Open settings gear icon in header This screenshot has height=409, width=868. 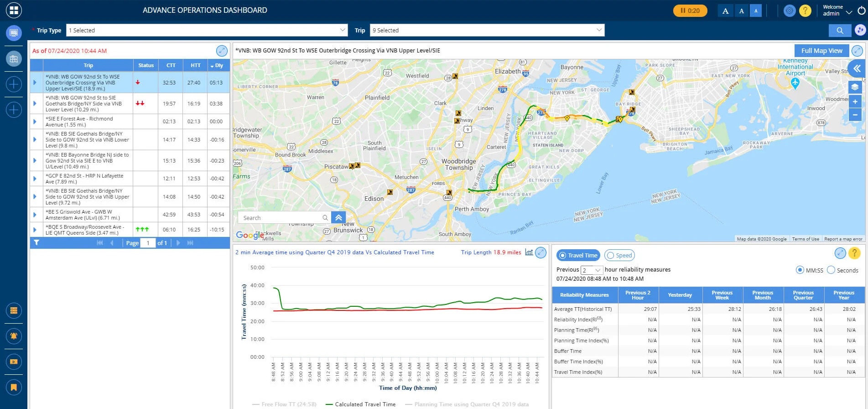[790, 10]
